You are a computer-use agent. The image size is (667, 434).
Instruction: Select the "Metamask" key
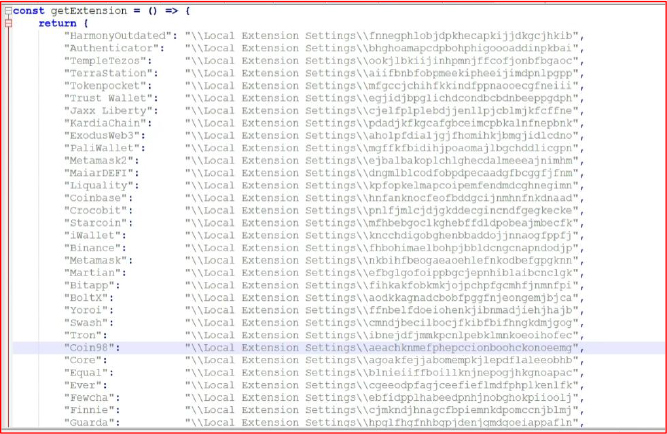point(98,260)
